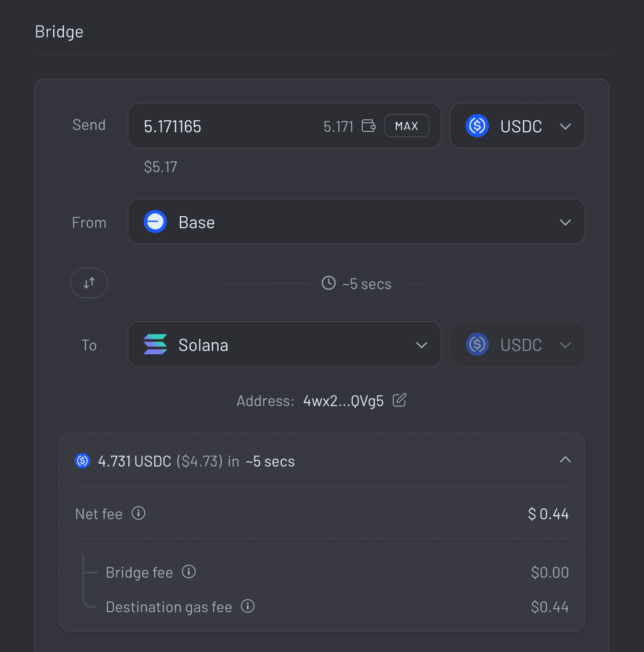Click the MAX button

coord(406,126)
